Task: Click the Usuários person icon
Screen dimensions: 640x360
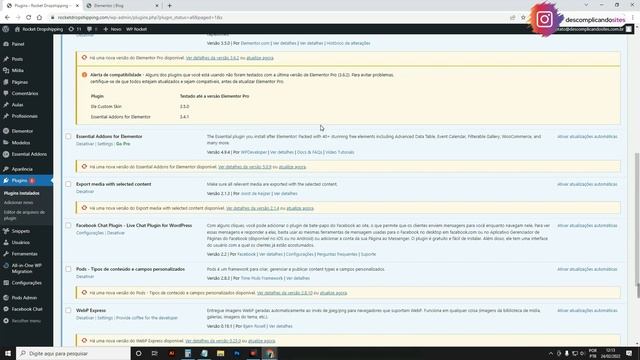Action: click(x=6, y=242)
